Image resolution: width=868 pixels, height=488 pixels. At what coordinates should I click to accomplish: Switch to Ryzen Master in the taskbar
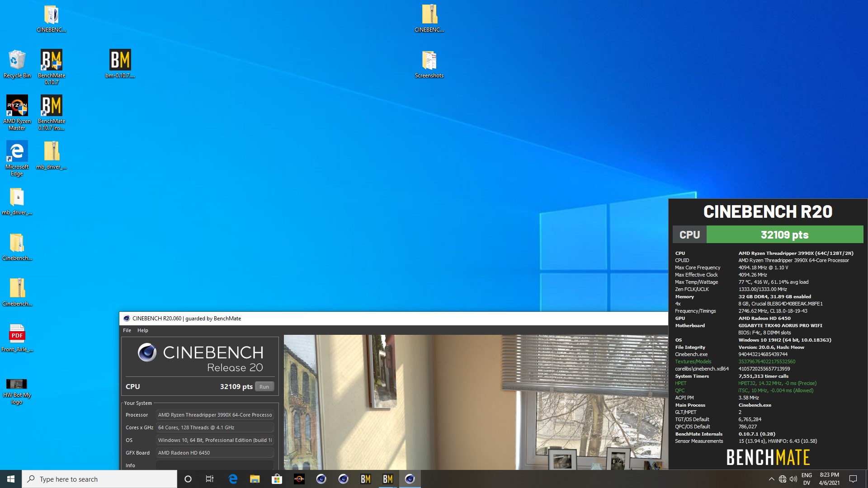(x=299, y=479)
